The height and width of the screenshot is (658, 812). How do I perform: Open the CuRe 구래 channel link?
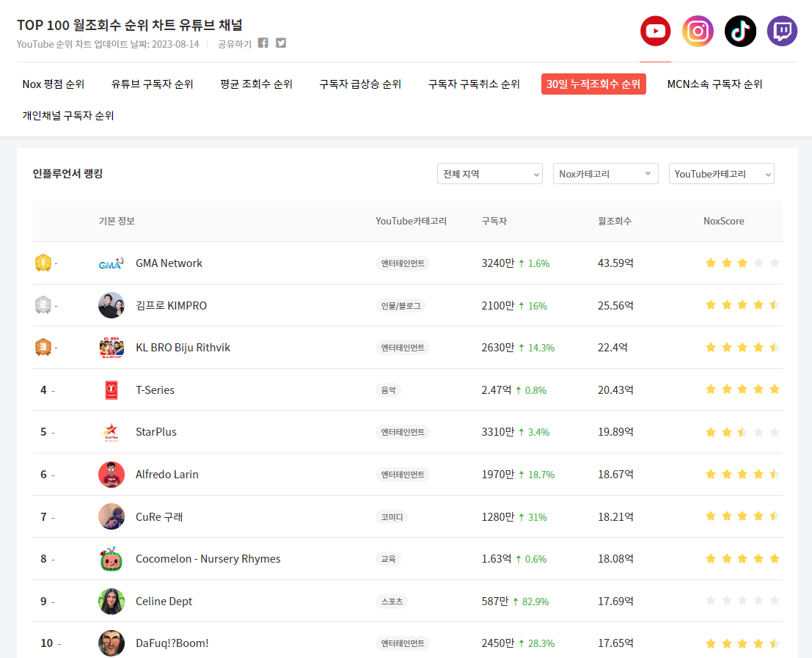tap(159, 516)
